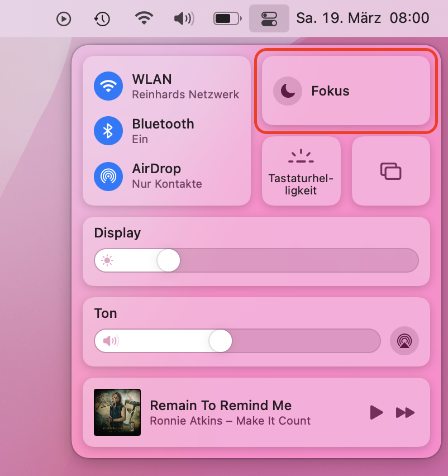Open Fokus options by its label
448x476 pixels.
click(x=330, y=91)
